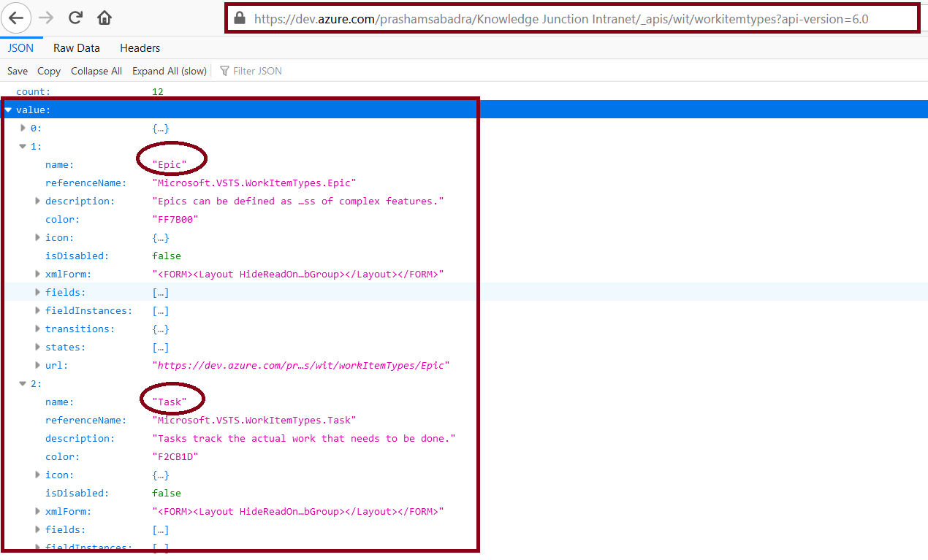This screenshot has width=928, height=560.
Task: Go to the browser Home icon
Action: (x=104, y=18)
